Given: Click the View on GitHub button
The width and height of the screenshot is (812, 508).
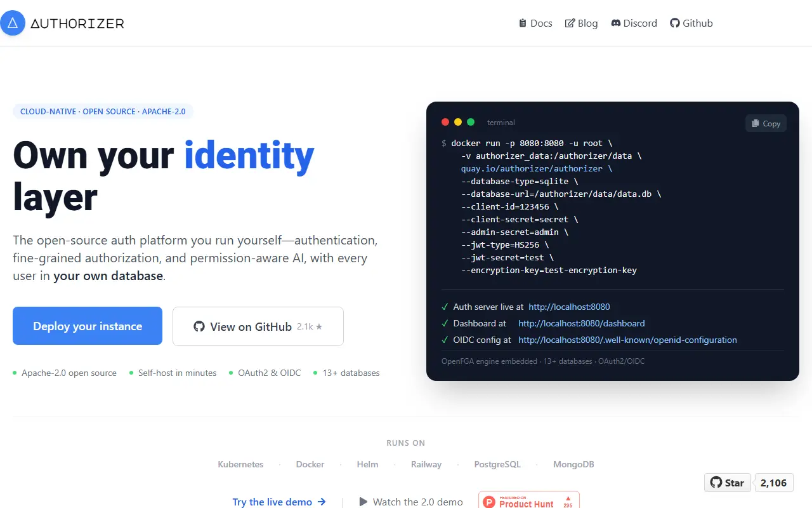Looking at the screenshot, I should tap(258, 326).
